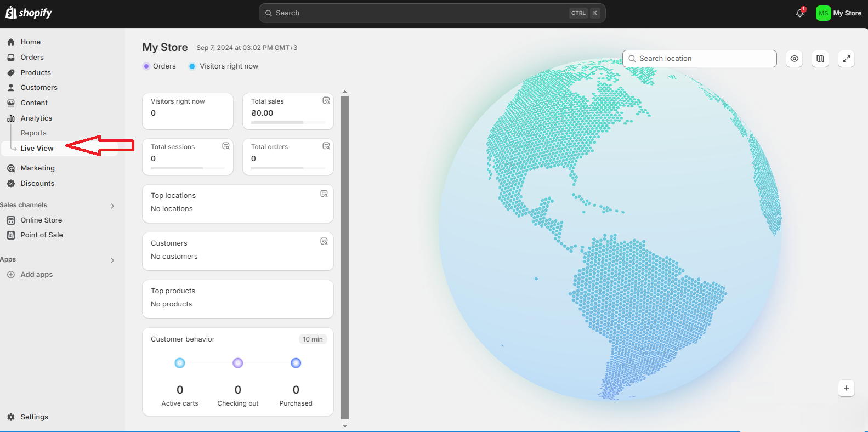The height and width of the screenshot is (432, 868).
Task: Click the Customers person icon
Action: click(x=11, y=87)
